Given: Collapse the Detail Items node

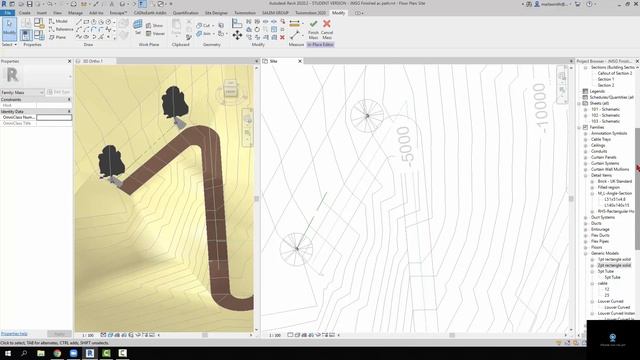Looking at the screenshot, I should pyautogui.click(x=585, y=176).
